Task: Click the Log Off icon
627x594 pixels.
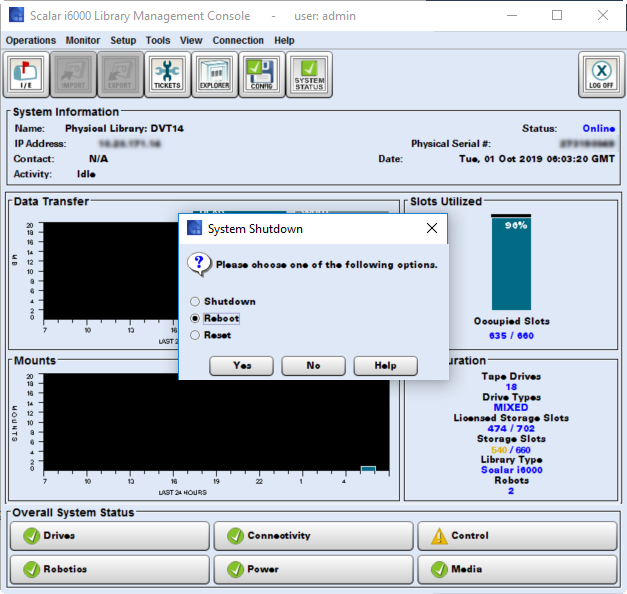Action: click(x=601, y=74)
